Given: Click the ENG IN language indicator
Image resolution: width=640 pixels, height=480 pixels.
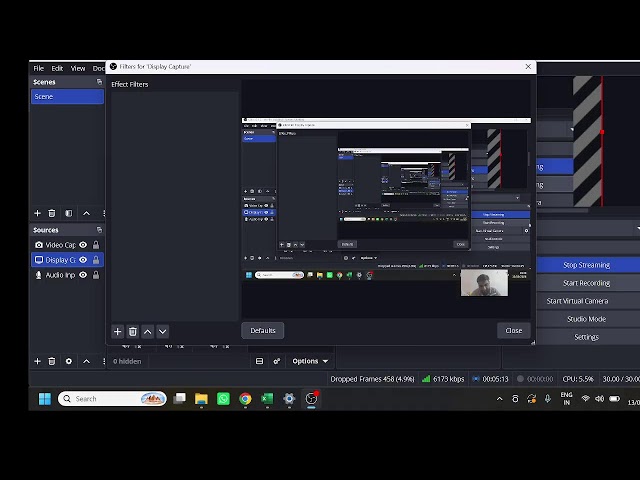Looking at the screenshot, I should (x=567, y=399).
